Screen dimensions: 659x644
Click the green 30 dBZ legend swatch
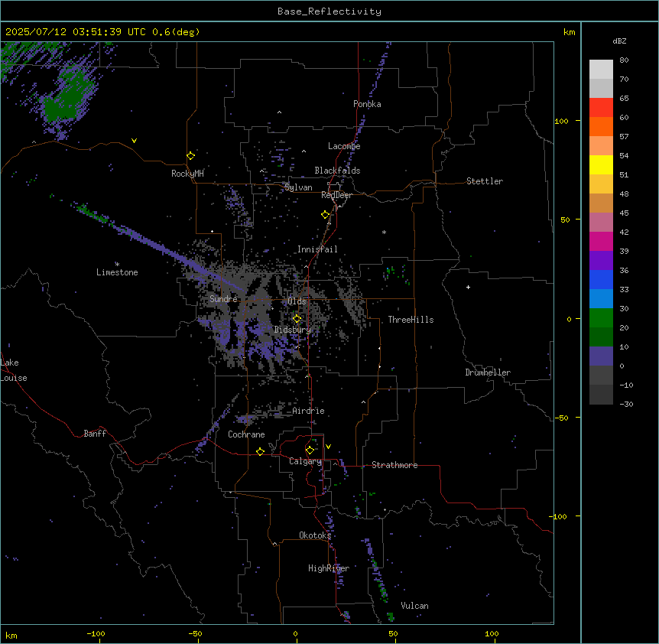click(x=601, y=318)
